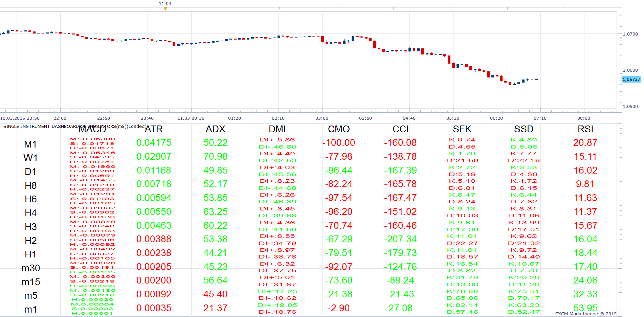This screenshot has height=317, width=644.
Task: Click DMI value DI+:17.25 in m5 row
Action: (x=277, y=291)
